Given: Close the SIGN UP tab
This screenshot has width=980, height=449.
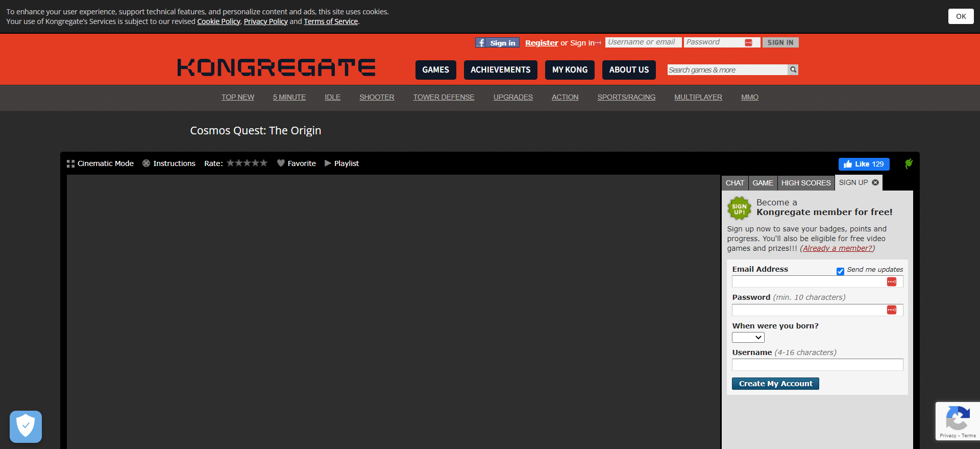Looking at the screenshot, I should [875, 182].
